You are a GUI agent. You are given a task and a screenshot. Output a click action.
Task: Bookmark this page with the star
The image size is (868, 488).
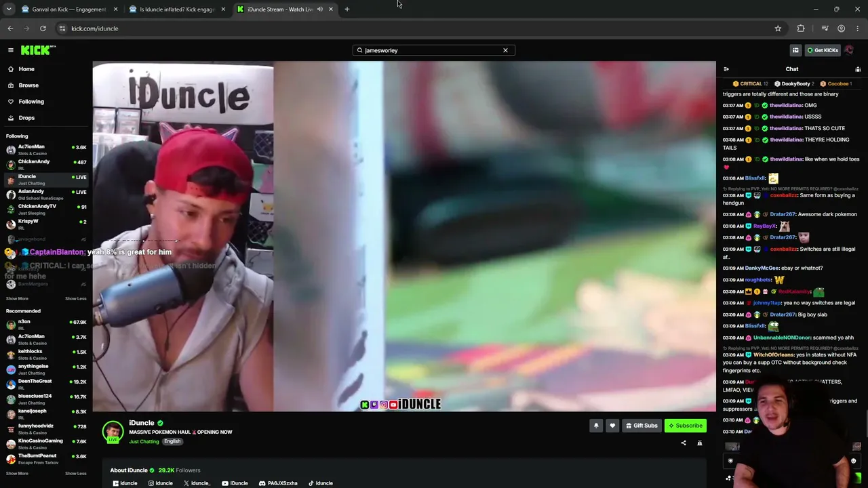[778, 28]
